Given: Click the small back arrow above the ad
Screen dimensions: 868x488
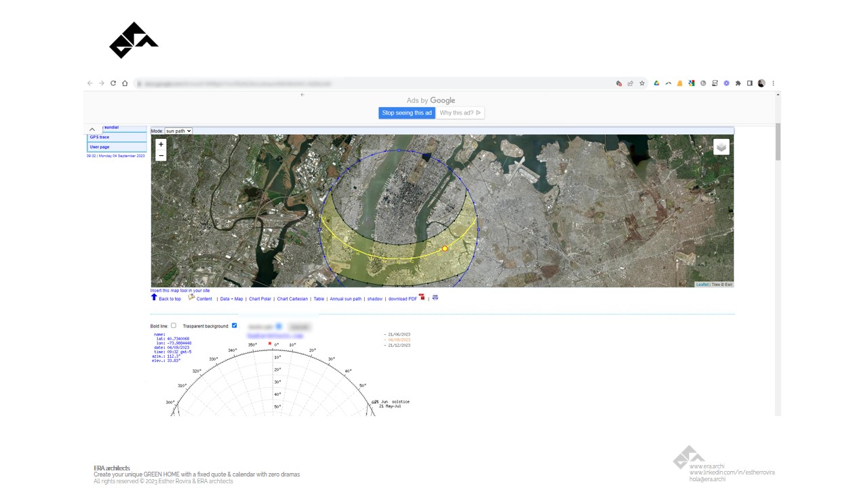Looking at the screenshot, I should (x=302, y=95).
